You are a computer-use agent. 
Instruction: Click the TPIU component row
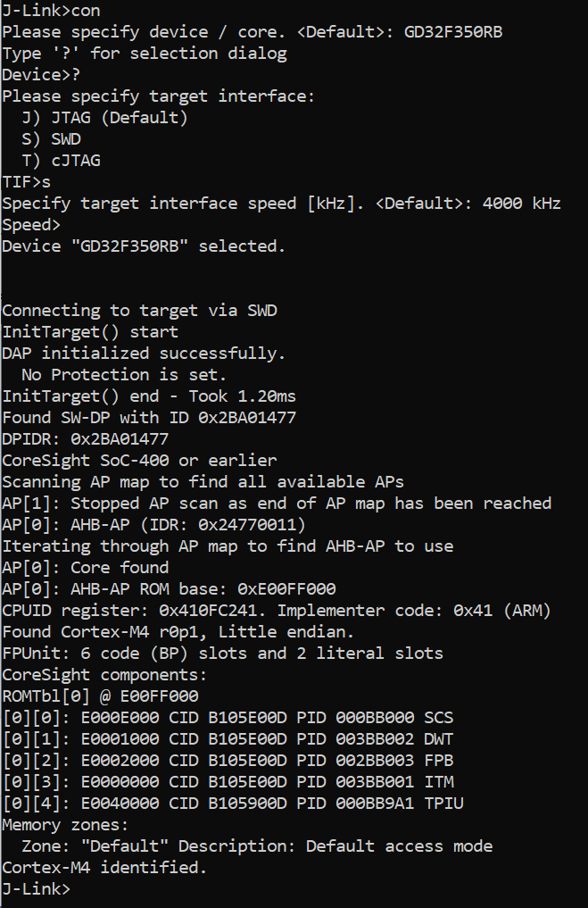[232, 804]
